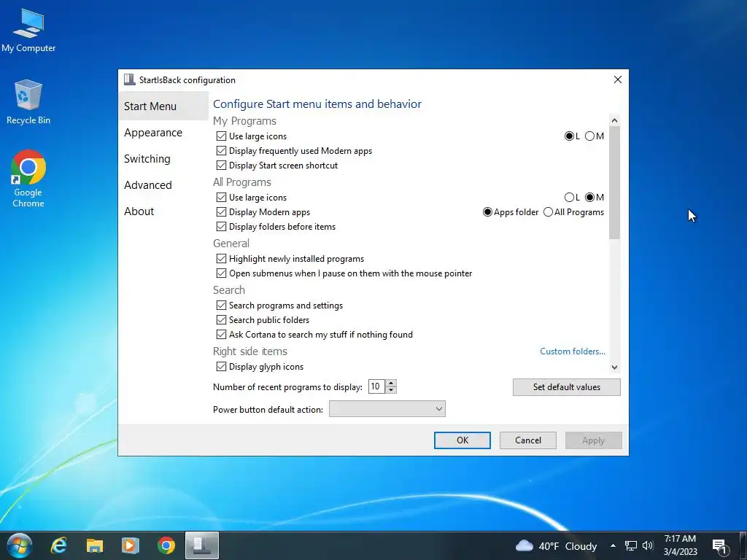The height and width of the screenshot is (560, 747).
Task: Open the media player taskbar icon
Action: [x=130, y=545]
